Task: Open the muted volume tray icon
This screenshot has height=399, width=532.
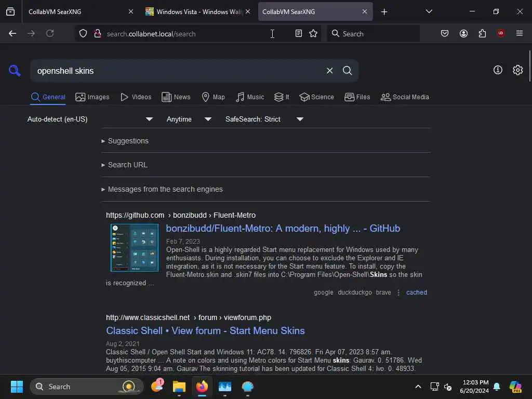Action: [x=448, y=387]
